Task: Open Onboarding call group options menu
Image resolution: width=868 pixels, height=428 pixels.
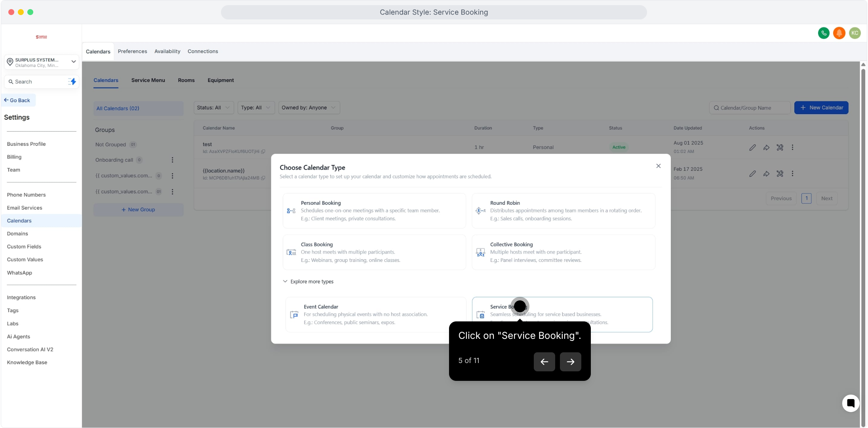Action: pyautogui.click(x=172, y=160)
